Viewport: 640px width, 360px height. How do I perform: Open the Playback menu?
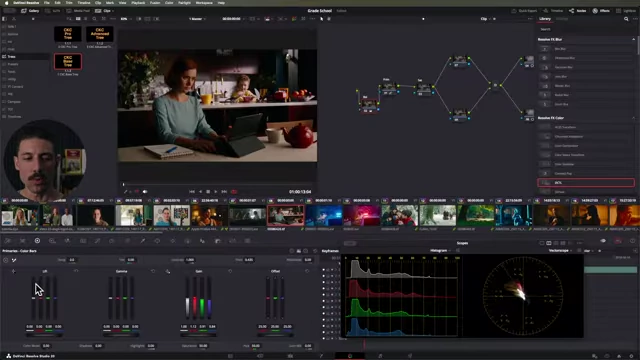[138, 2]
